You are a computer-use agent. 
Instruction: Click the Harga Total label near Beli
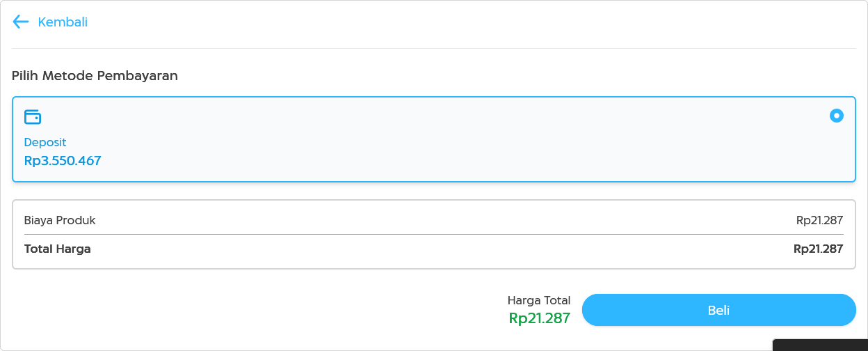click(x=538, y=301)
